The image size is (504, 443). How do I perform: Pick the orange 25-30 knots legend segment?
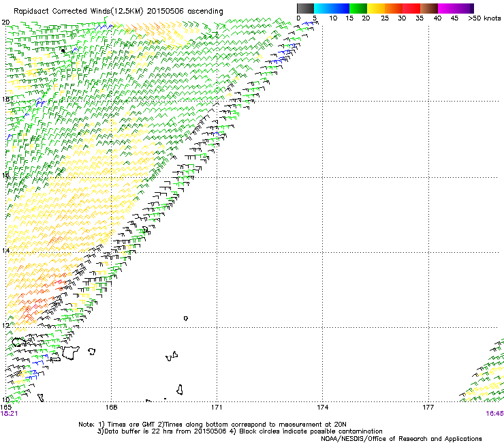pyautogui.click(x=394, y=8)
